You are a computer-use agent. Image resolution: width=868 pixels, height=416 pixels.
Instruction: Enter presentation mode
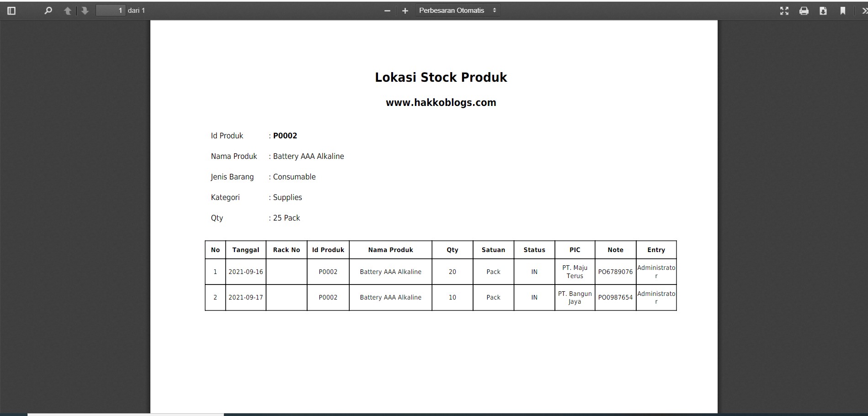coord(784,11)
